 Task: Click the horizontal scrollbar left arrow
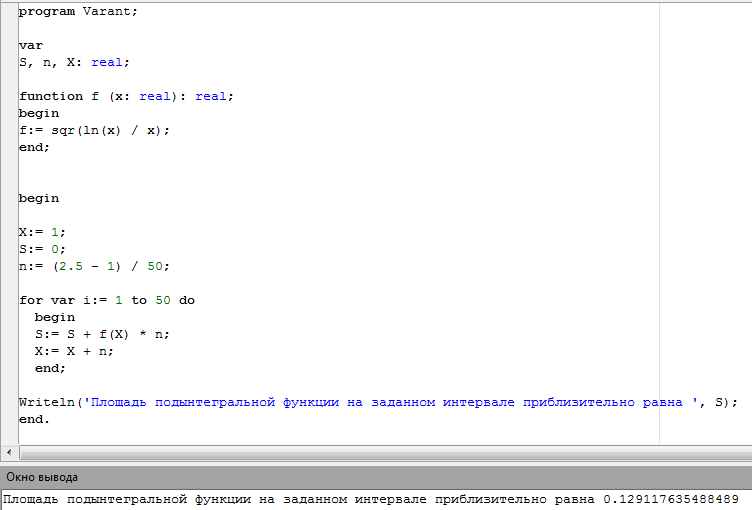tap(9, 452)
